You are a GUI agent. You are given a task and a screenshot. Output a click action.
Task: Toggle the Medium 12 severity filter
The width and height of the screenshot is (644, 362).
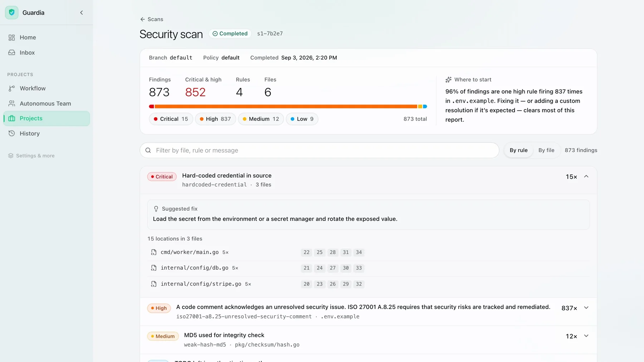click(x=261, y=119)
